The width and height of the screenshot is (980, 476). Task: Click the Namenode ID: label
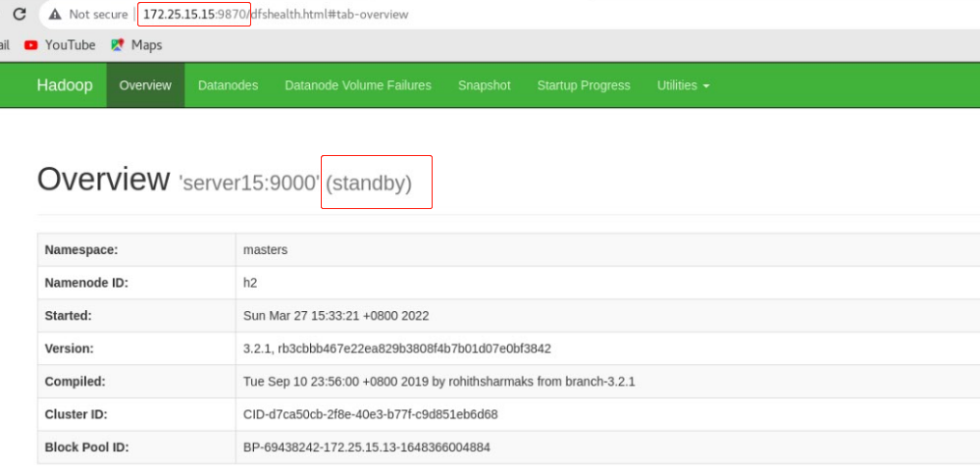[86, 283]
